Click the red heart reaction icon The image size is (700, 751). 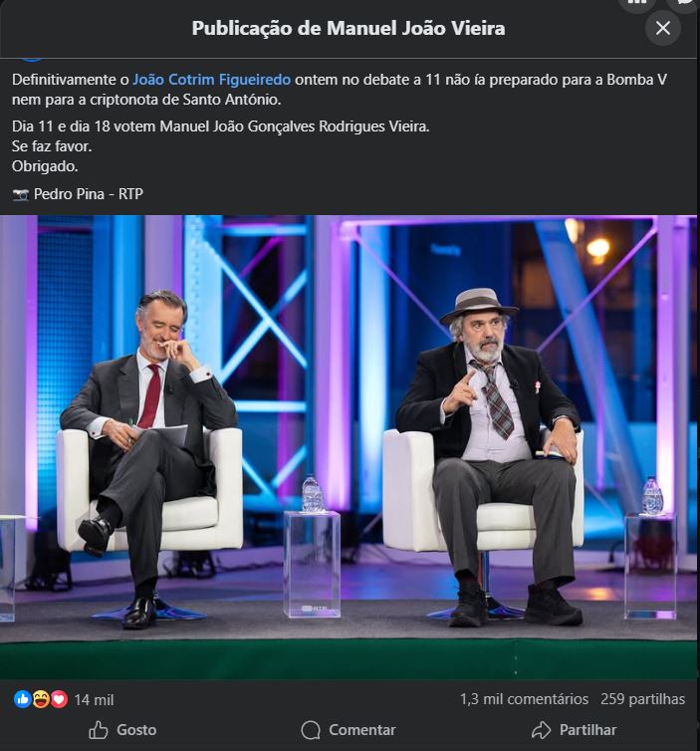(x=59, y=699)
